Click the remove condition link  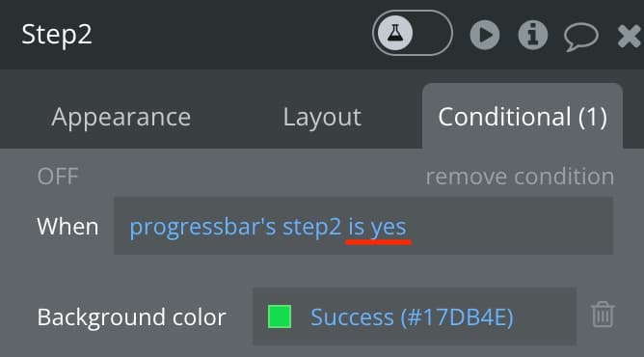tap(520, 177)
